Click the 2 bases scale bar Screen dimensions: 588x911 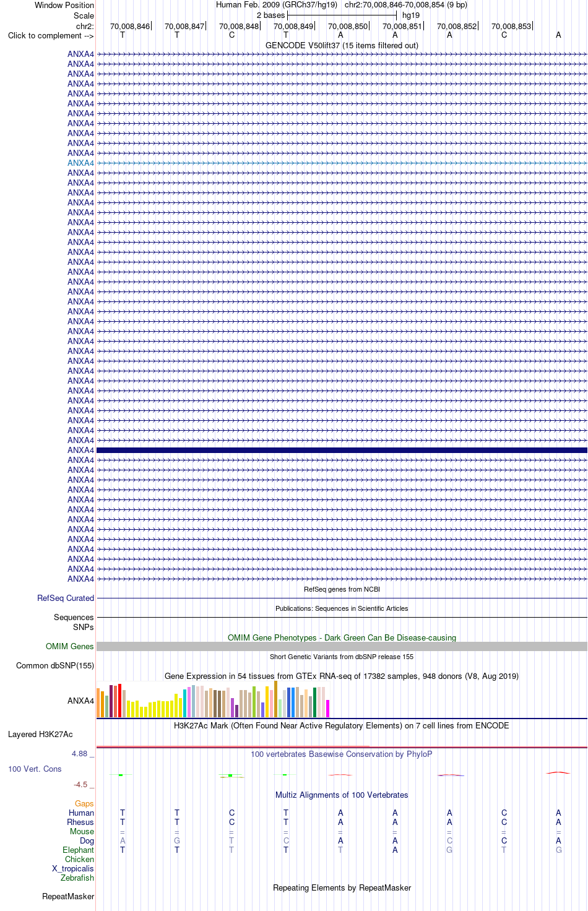tap(342, 15)
